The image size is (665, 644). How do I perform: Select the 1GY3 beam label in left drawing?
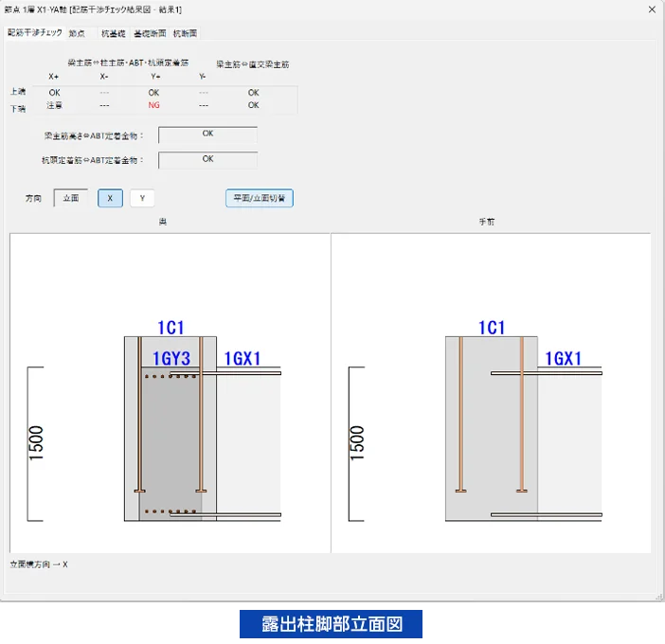(x=171, y=359)
